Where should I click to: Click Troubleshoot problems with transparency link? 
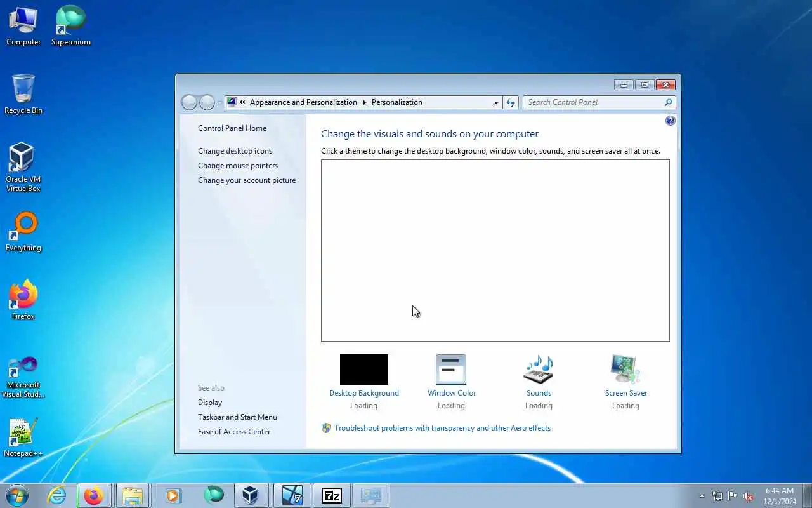tap(443, 428)
